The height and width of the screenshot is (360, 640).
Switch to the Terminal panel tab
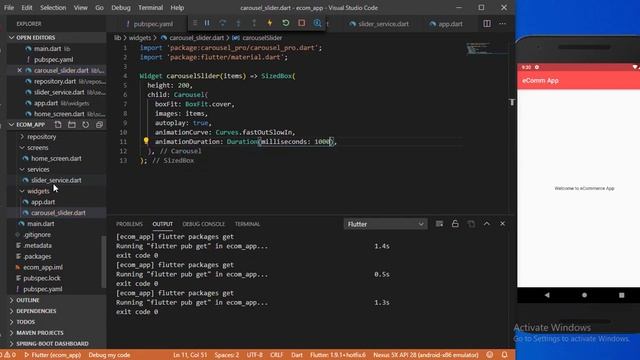[247, 224]
